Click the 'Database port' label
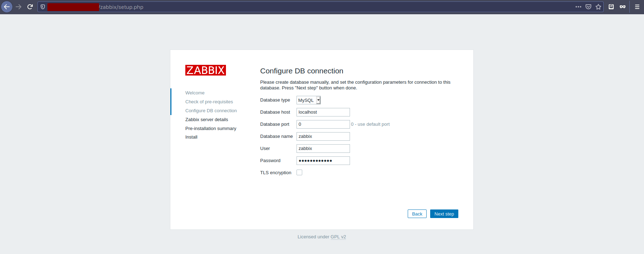Image resolution: width=644 pixels, height=254 pixels. click(x=275, y=124)
